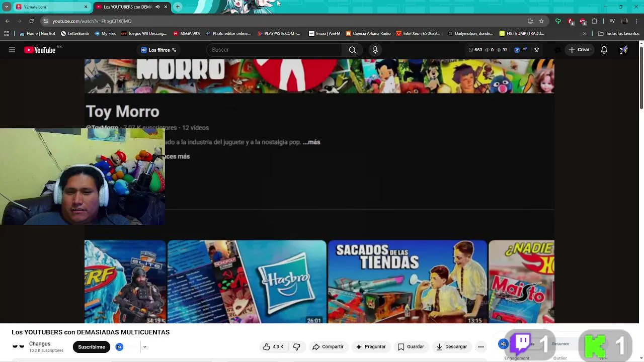Open the Hasbro video thumbnail
Image resolution: width=644 pixels, height=362 pixels.
coord(247,282)
